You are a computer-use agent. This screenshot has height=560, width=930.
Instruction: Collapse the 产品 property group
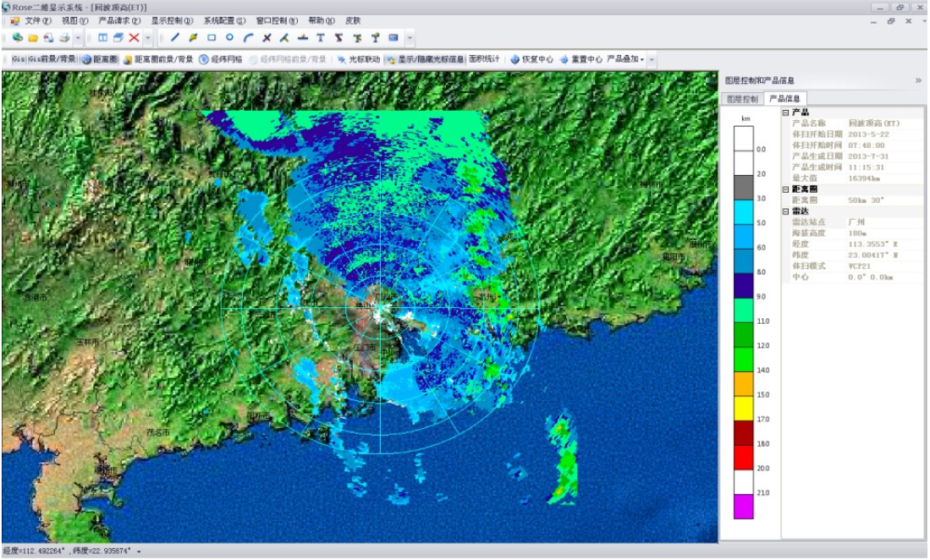click(785, 113)
